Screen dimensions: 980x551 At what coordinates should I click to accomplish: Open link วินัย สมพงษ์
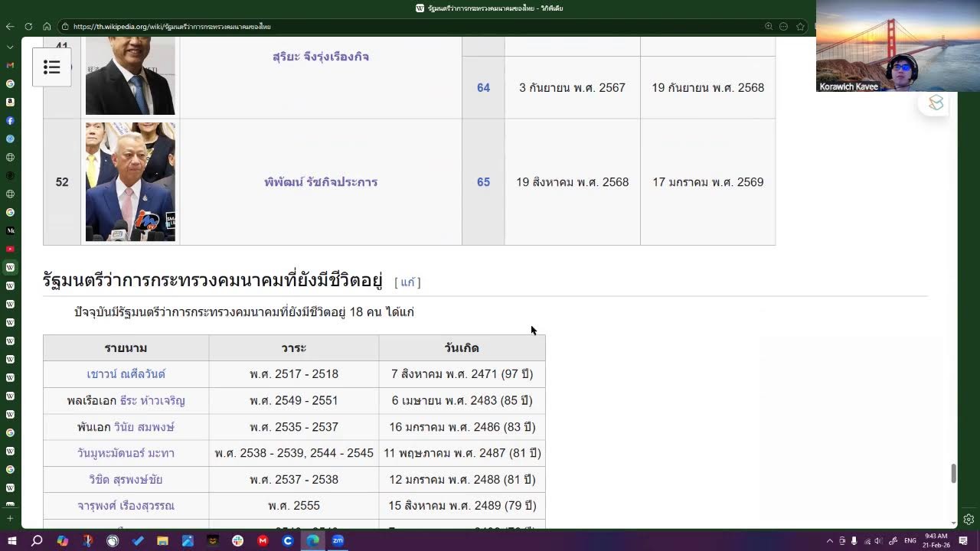144,427
